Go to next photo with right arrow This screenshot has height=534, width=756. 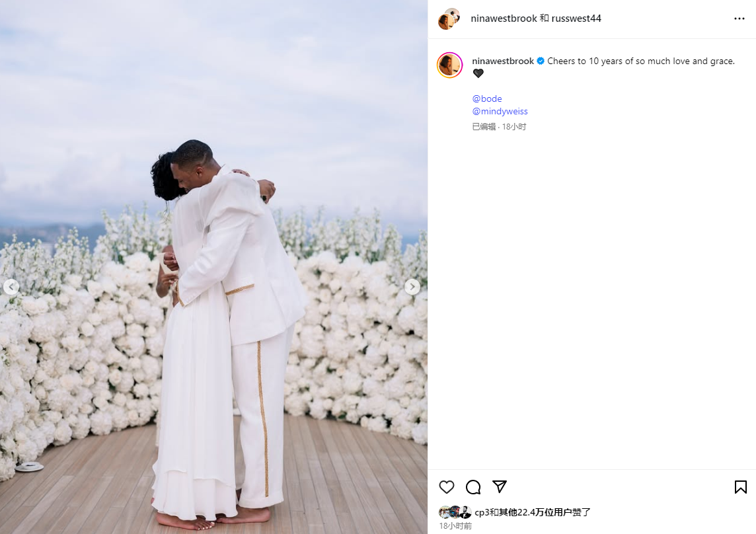(412, 287)
